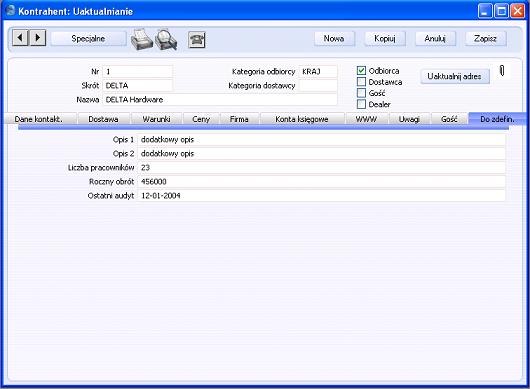530x389 pixels.
Task: Switch to the Gość tab
Action: tap(449, 119)
